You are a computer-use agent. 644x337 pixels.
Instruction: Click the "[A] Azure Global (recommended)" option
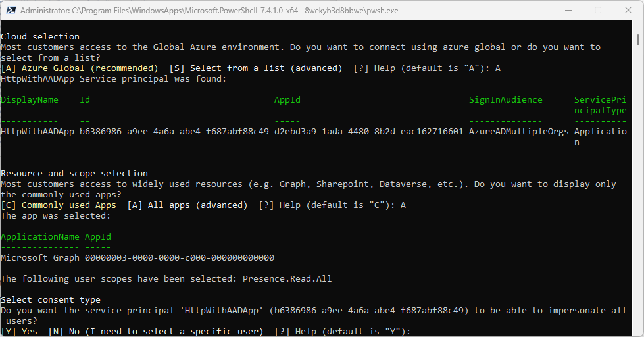tap(80, 68)
